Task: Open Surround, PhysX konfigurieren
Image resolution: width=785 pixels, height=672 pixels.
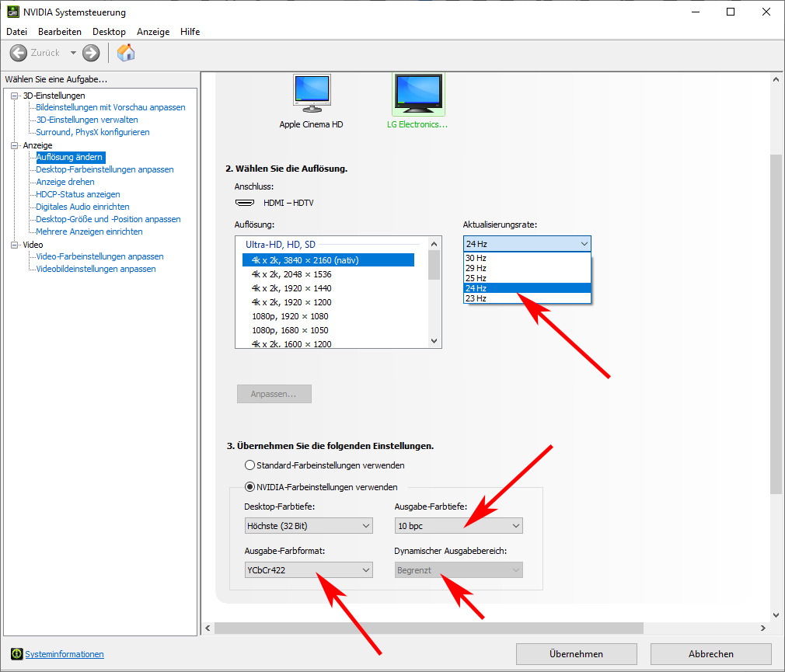Action: coord(92,132)
